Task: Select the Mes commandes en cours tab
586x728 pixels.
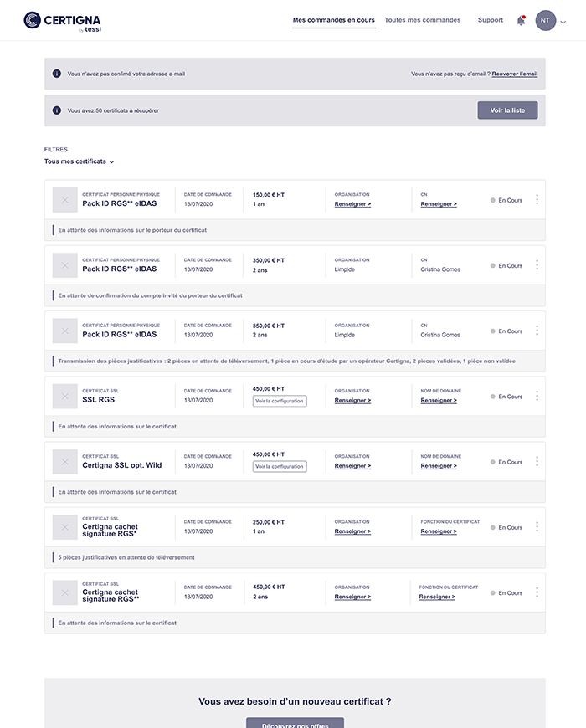Action: (x=334, y=20)
